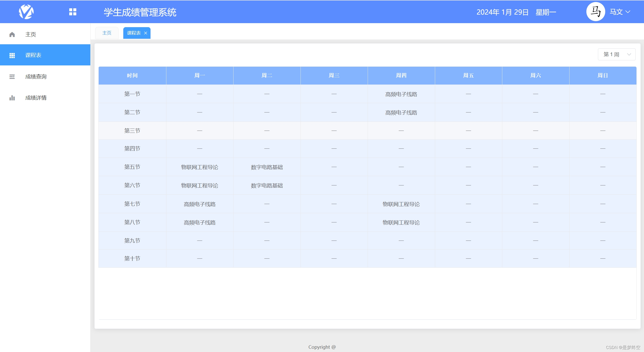Open 成绩详情 from the sidebar menu
This screenshot has width=644, height=352.
36,98
